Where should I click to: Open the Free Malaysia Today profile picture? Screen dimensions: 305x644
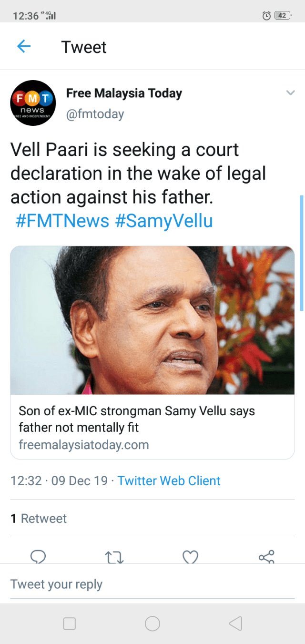33,102
